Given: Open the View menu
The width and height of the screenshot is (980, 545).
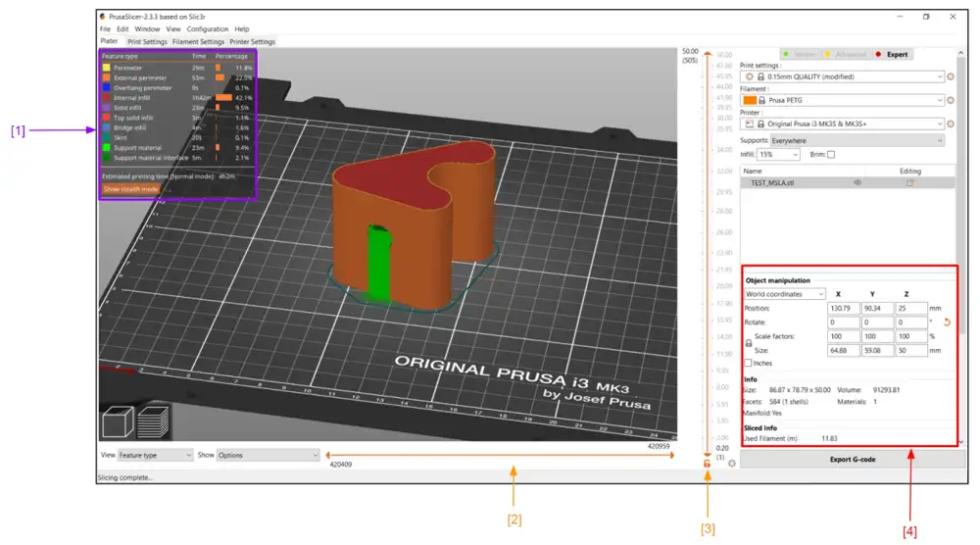Looking at the screenshot, I should point(173,29).
